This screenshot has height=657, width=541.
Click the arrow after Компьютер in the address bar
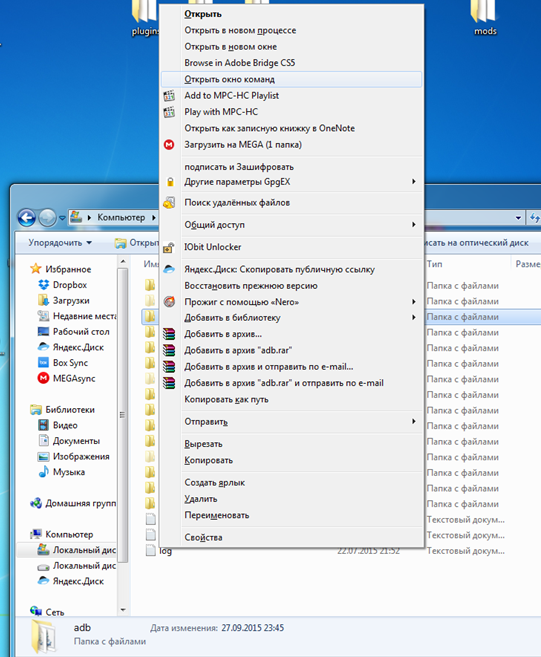[153, 217]
